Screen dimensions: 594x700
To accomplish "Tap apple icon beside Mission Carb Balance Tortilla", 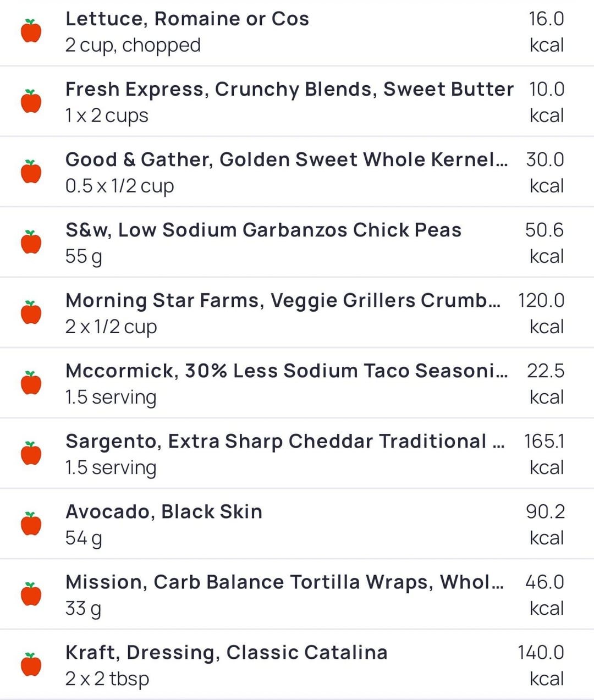I will tap(31, 594).
